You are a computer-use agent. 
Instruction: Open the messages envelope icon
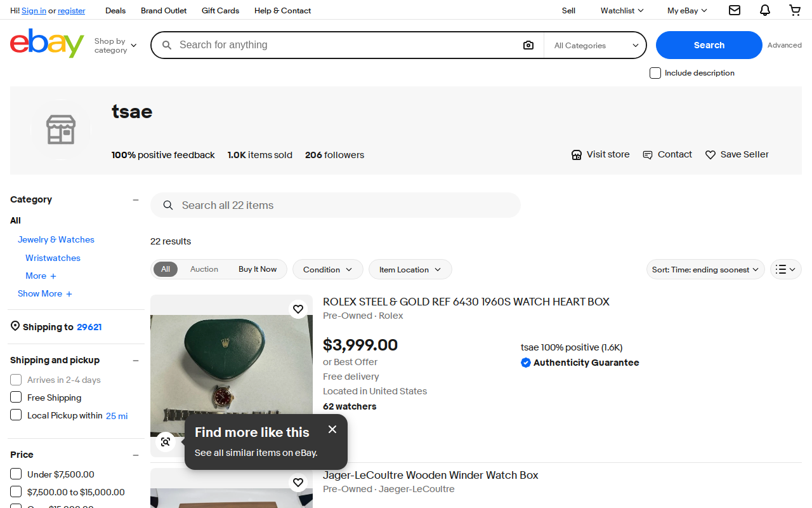(x=735, y=10)
